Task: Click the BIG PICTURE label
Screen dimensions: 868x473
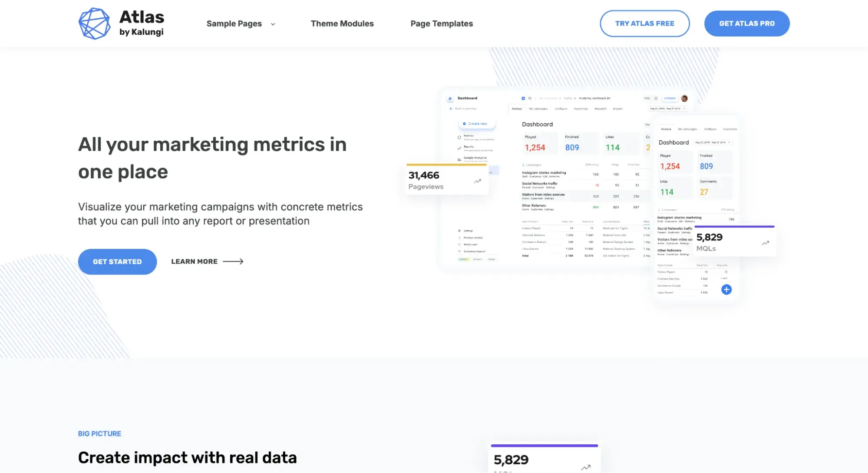Action: click(x=99, y=434)
